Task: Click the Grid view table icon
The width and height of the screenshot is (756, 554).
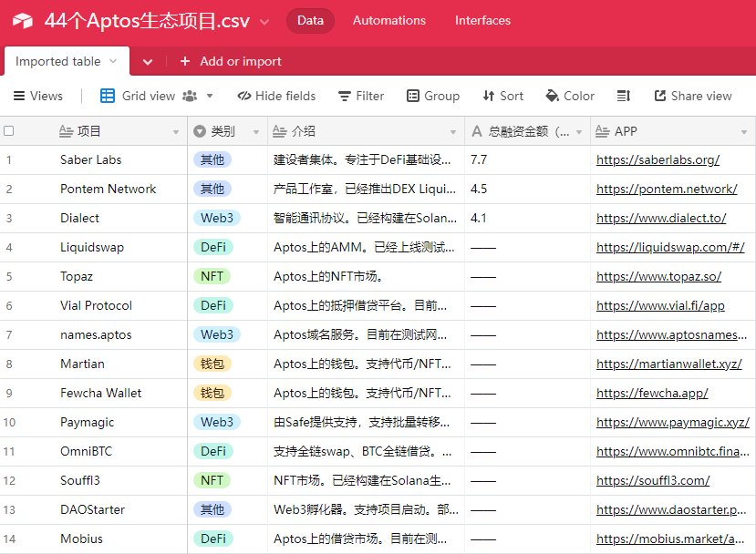Action: pos(107,96)
